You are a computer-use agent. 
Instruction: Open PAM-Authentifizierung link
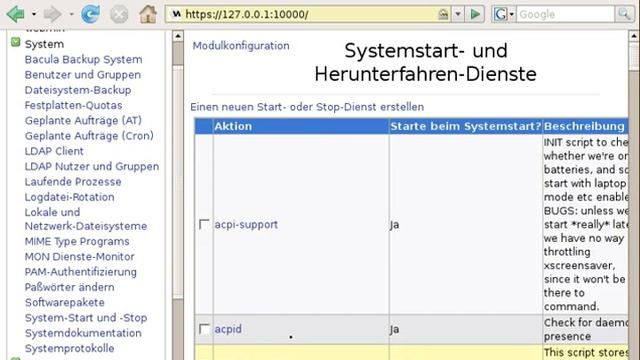click(81, 272)
